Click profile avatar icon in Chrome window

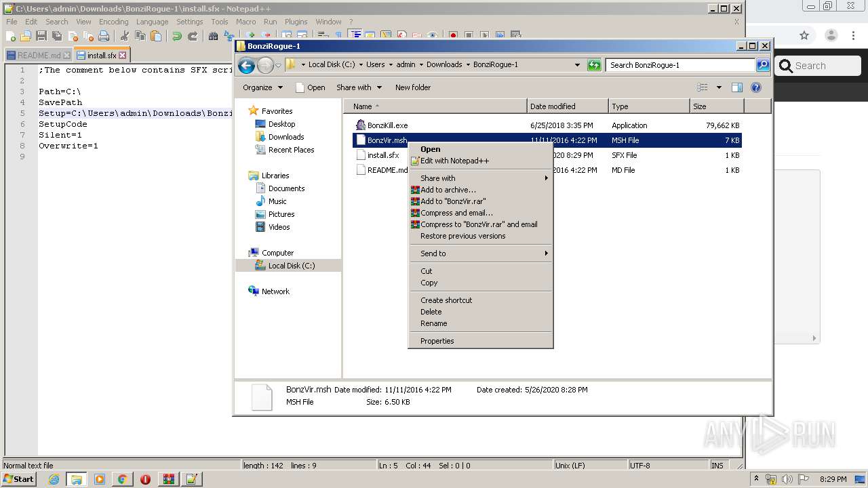(x=831, y=35)
